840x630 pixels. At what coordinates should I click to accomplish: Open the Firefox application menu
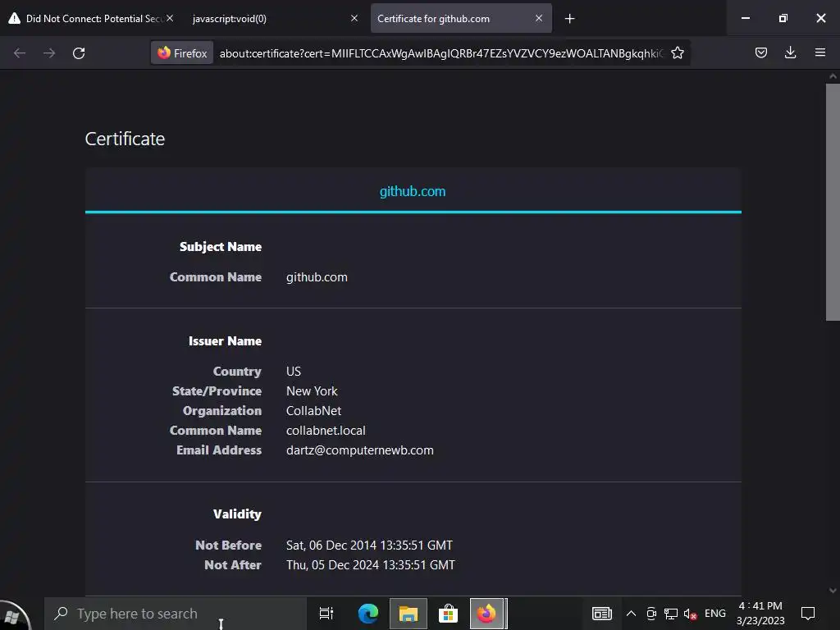coord(819,53)
